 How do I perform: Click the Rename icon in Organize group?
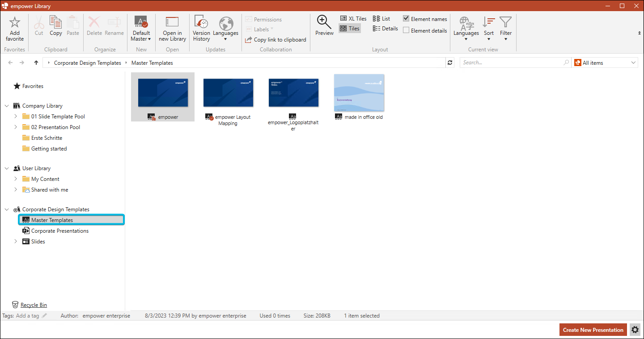[x=114, y=22]
